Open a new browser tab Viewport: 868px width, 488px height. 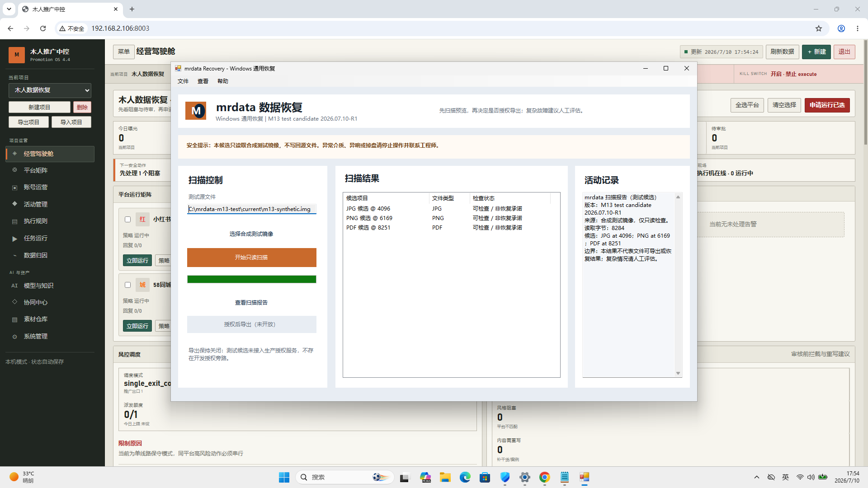coord(132,9)
